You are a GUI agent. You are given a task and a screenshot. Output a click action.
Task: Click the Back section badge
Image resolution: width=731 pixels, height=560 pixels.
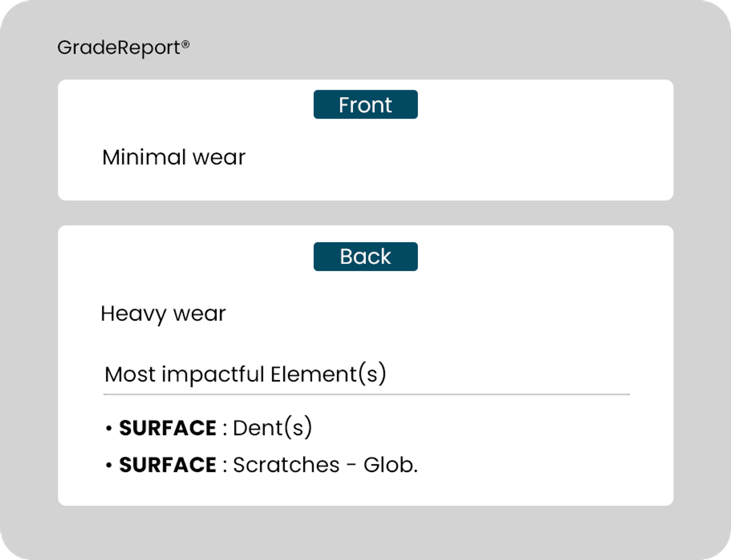(365, 256)
